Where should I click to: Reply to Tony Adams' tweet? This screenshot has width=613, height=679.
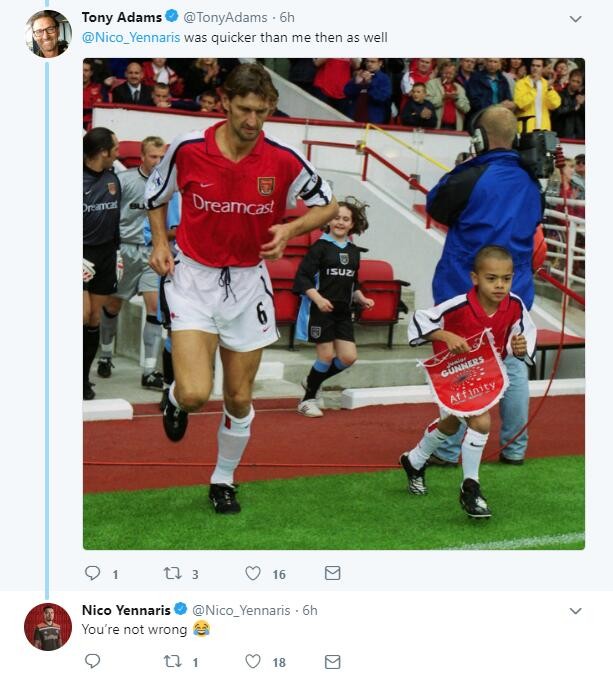point(93,573)
